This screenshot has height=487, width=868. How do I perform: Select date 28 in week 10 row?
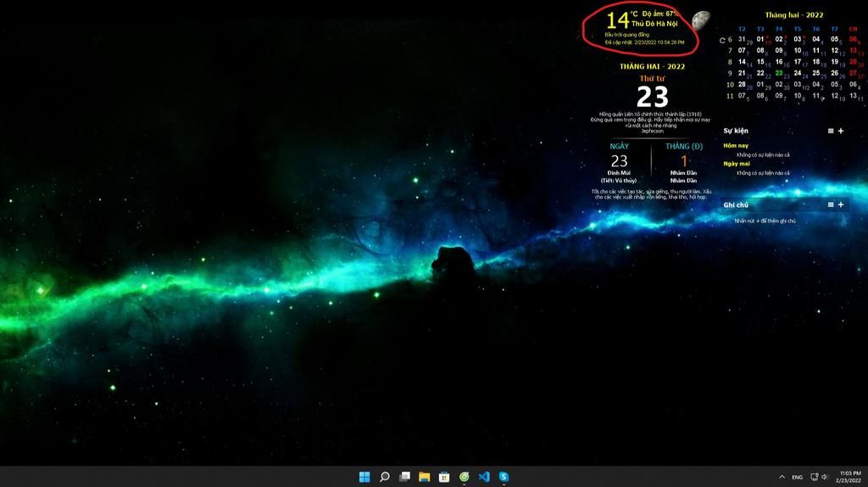pyautogui.click(x=742, y=85)
